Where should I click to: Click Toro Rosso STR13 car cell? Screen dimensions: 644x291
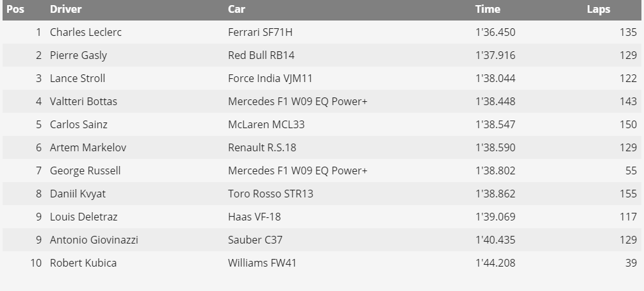(x=270, y=193)
